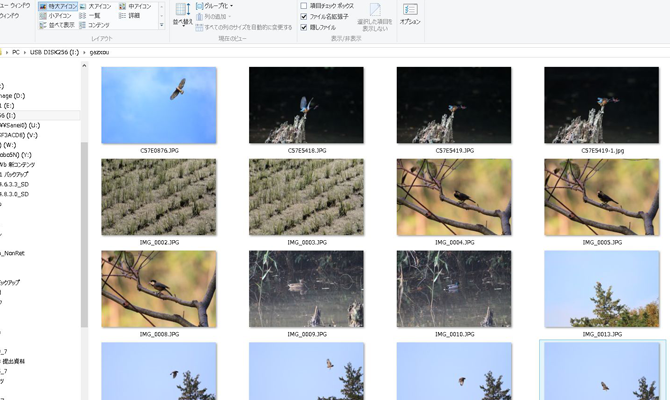Go to PC in the address bar
The width and height of the screenshot is (670, 400).
pyautogui.click(x=16, y=52)
